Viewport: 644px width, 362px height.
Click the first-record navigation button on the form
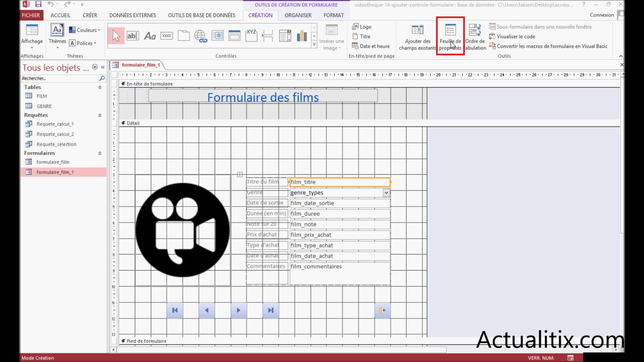pyautogui.click(x=175, y=310)
